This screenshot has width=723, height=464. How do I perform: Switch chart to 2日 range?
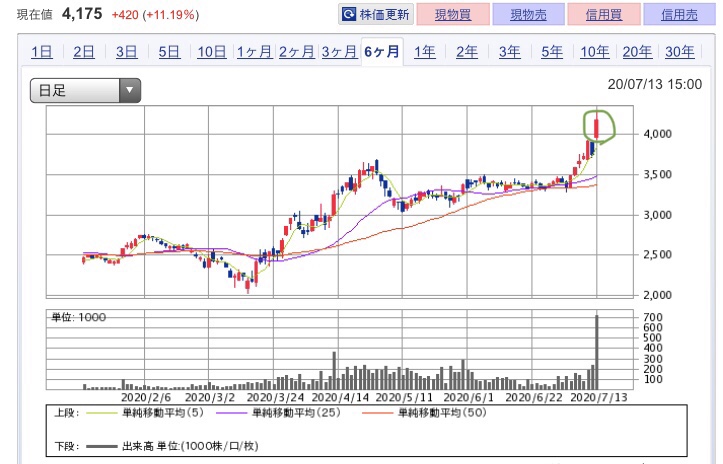[84, 52]
